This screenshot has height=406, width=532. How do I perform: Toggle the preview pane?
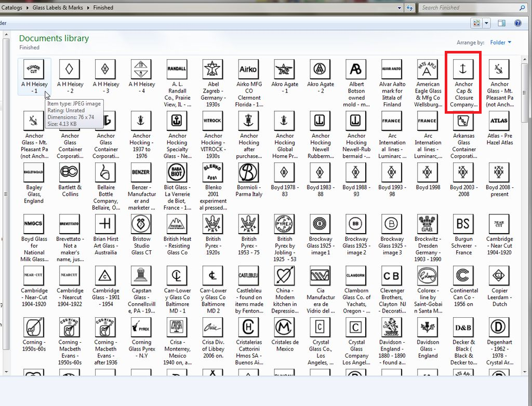click(x=501, y=23)
